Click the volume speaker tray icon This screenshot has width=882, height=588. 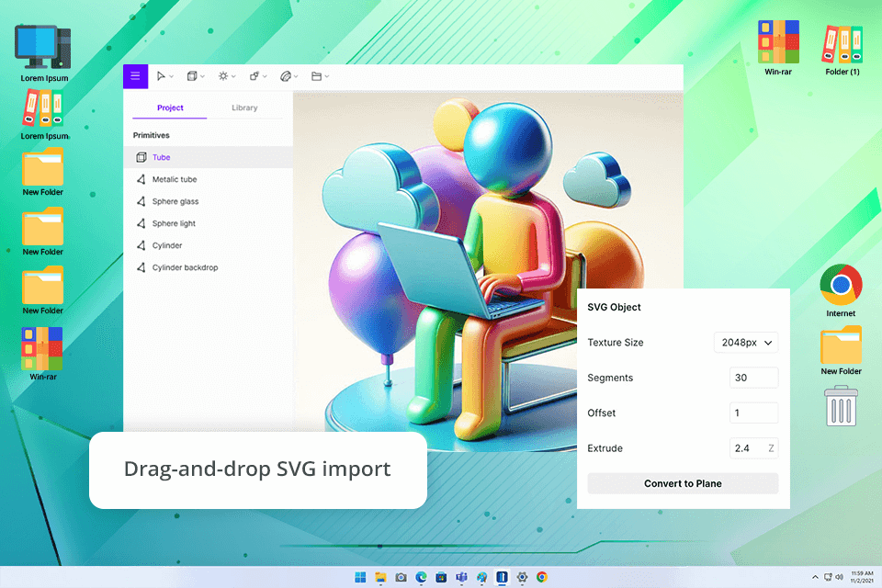839,577
